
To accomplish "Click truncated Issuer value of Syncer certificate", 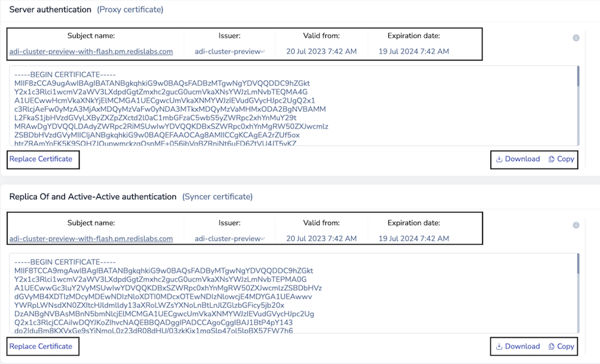I will pyautogui.click(x=229, y=239).
